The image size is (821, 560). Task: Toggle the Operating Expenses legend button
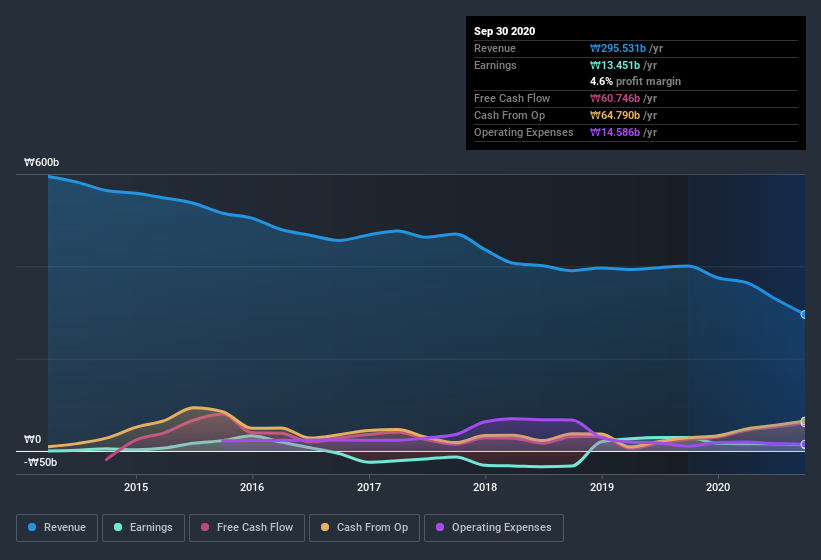pyautogui.click(x=494, y=528)
